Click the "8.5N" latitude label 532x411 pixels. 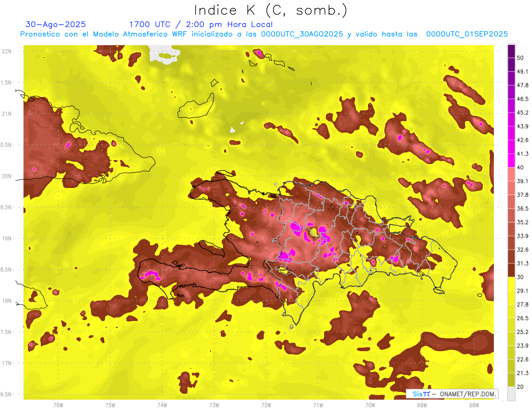point(7,270)
